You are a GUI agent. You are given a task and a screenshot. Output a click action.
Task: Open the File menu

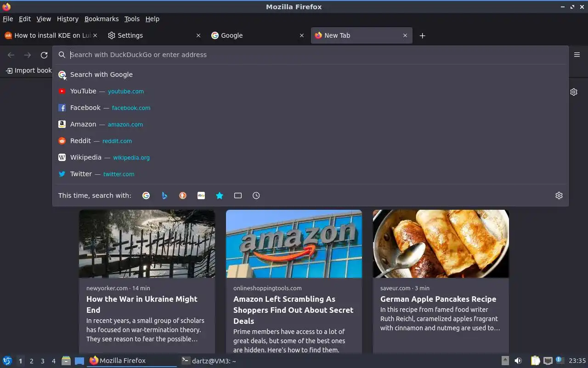[x=8, y=19]
